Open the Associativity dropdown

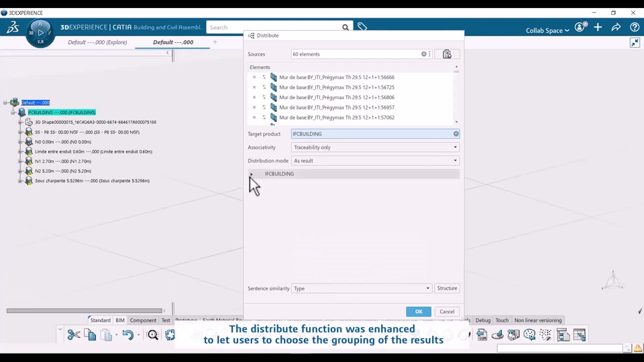click(x=375, y=147)
